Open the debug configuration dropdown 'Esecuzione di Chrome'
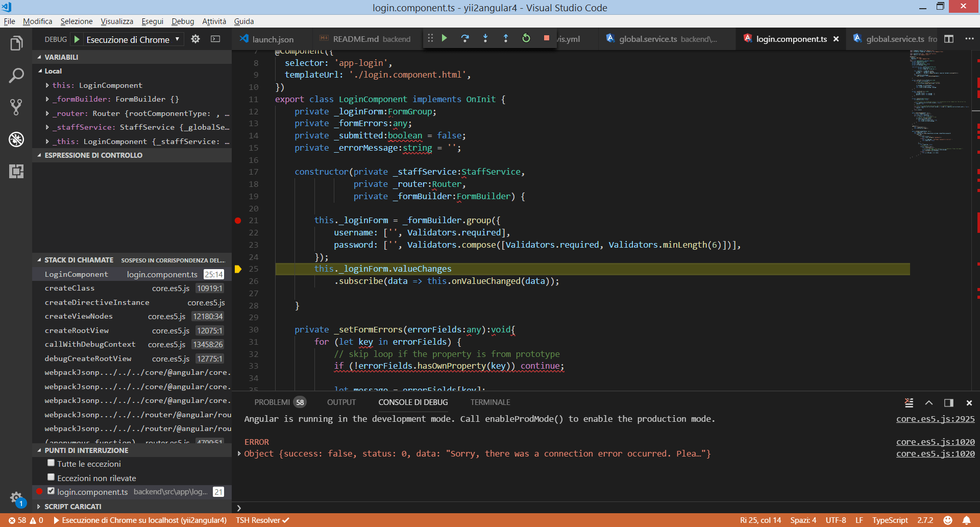980x527 pixels. [x=133, y=39]
